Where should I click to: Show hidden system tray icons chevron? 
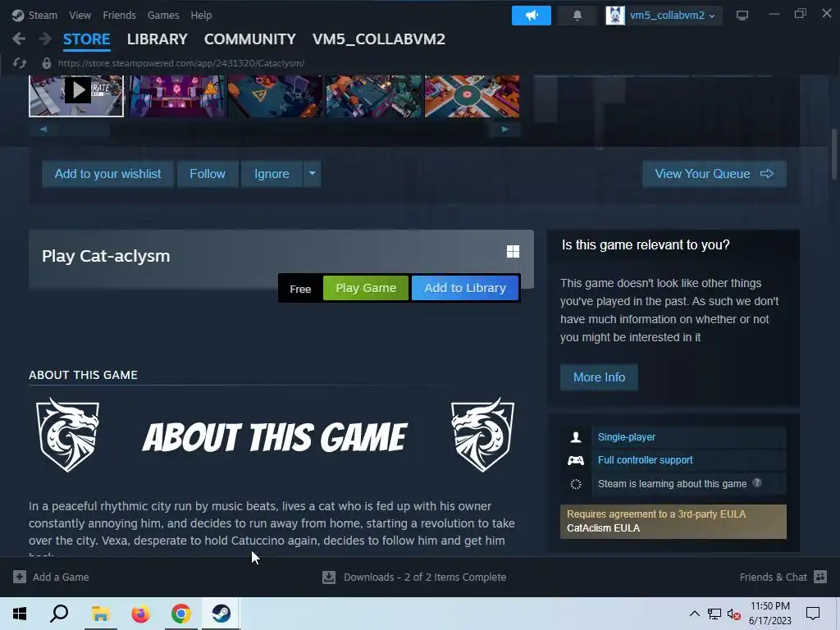[694, 614]
